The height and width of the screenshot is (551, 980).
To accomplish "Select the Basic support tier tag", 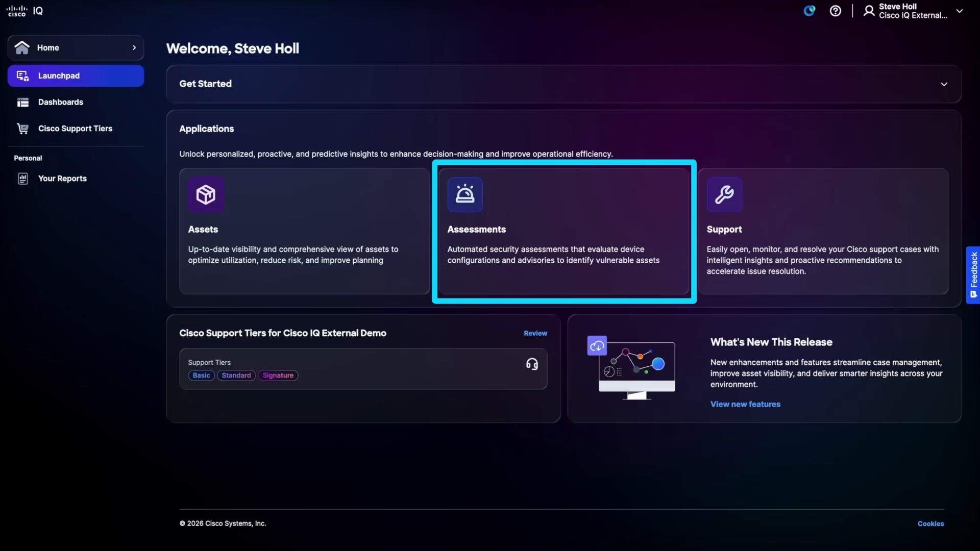I will 202,375.
